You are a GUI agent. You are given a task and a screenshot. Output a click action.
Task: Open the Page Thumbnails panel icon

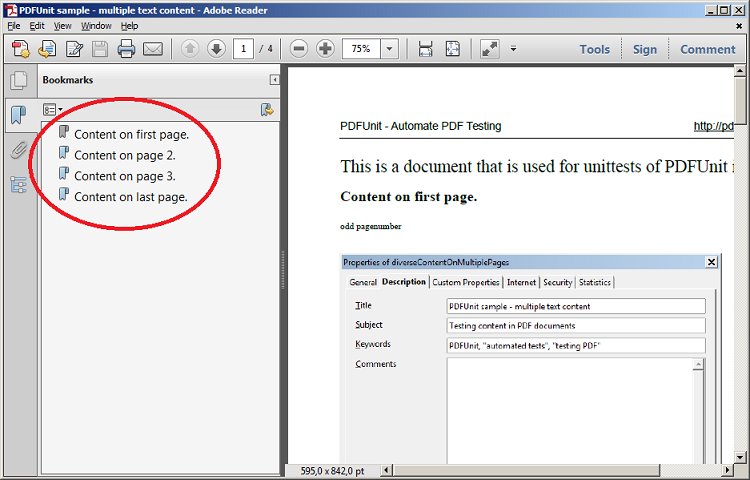click(18, 82)
